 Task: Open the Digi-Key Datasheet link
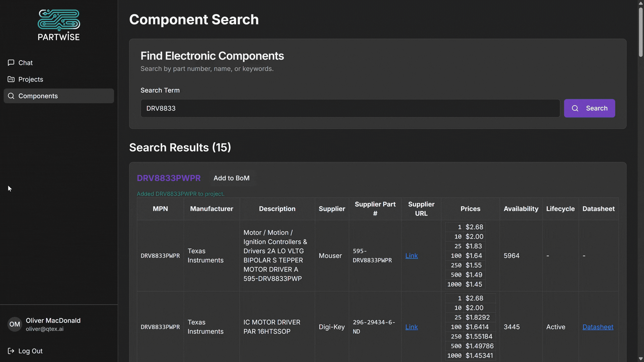(x=598, y=327)
